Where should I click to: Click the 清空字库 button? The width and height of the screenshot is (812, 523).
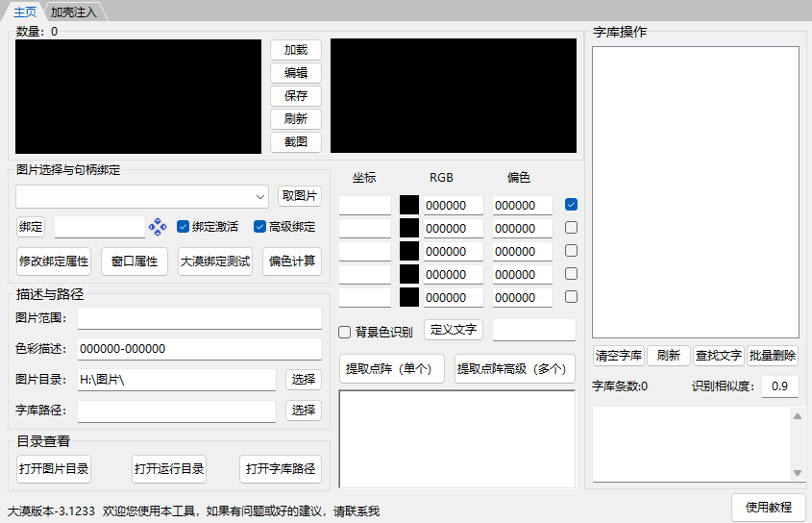(x=618, y=356)
